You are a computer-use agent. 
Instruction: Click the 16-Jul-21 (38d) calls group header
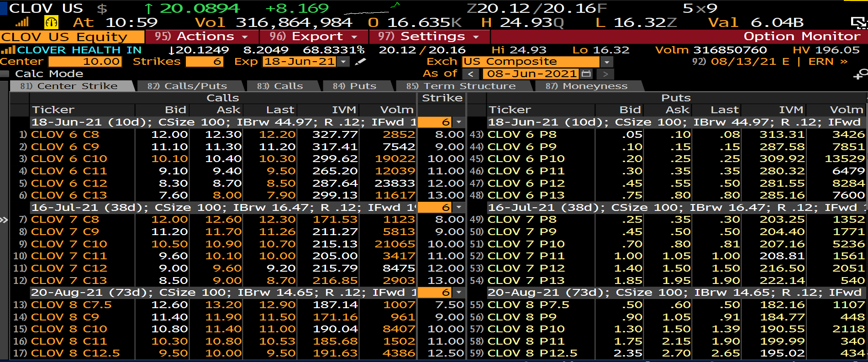(223, 208)
